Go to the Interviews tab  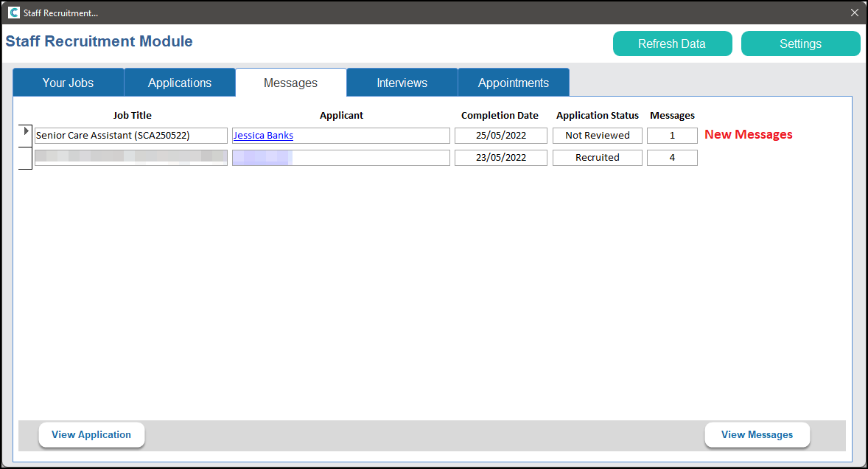(x=402, y=83)
